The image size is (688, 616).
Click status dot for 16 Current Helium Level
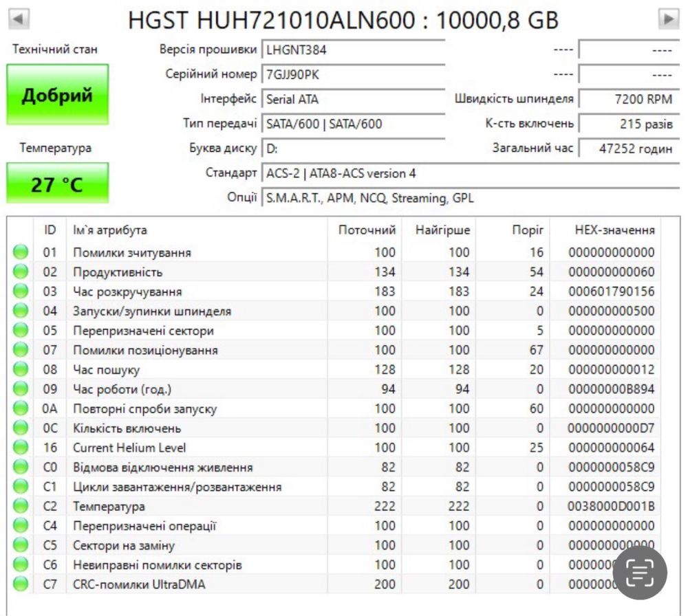click(21, 447)
